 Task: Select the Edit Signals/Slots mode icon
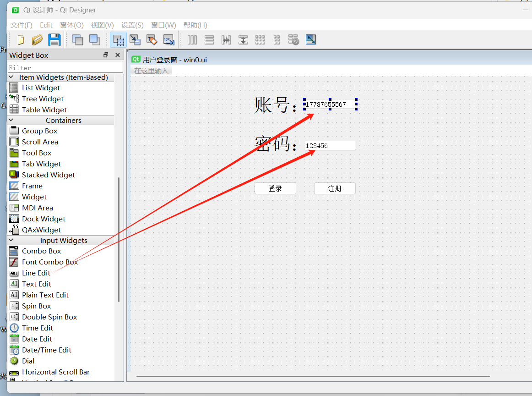coord(135,40)
